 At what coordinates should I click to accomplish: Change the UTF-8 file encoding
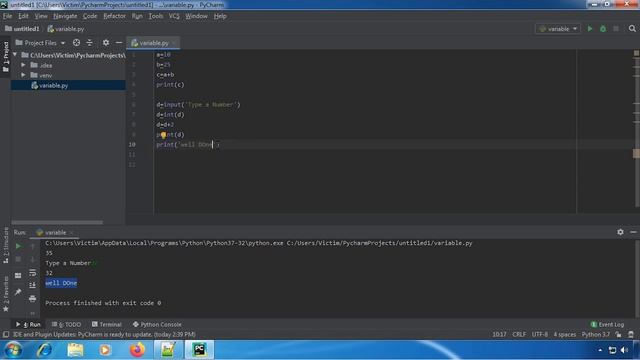tap(540, 334)
